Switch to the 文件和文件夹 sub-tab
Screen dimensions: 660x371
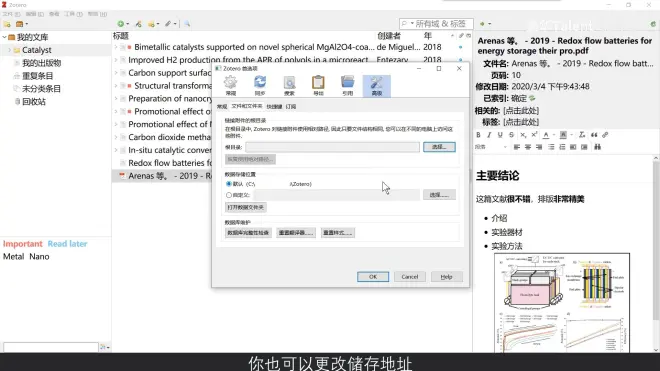[247, 107]
